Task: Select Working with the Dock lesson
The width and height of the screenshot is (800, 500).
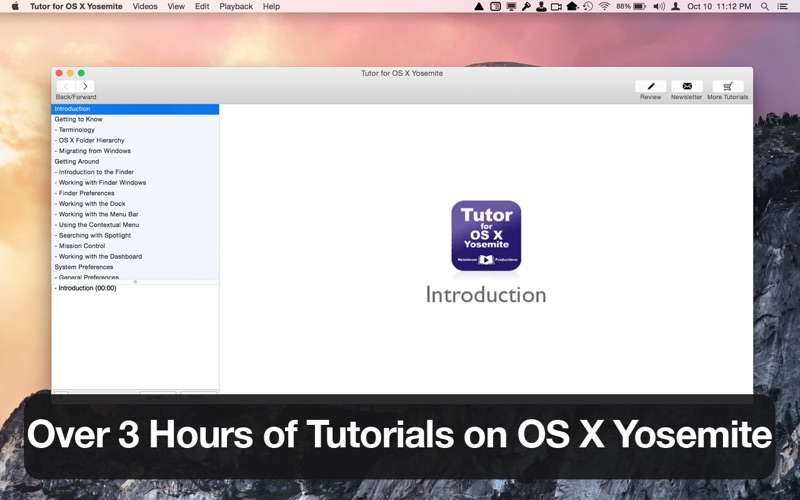Action: 135,204
